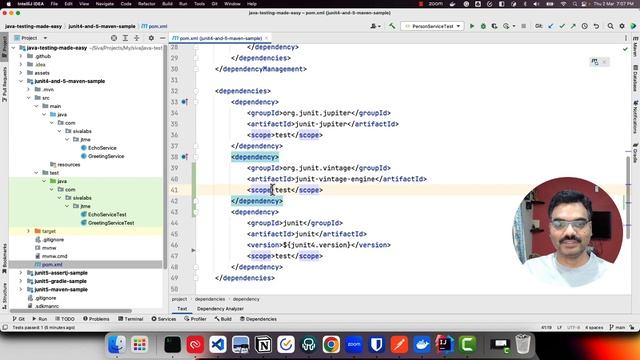This screenshot has width=640, height=360.
Task: Open Finder from the Dock
Action: coord(117,344)
